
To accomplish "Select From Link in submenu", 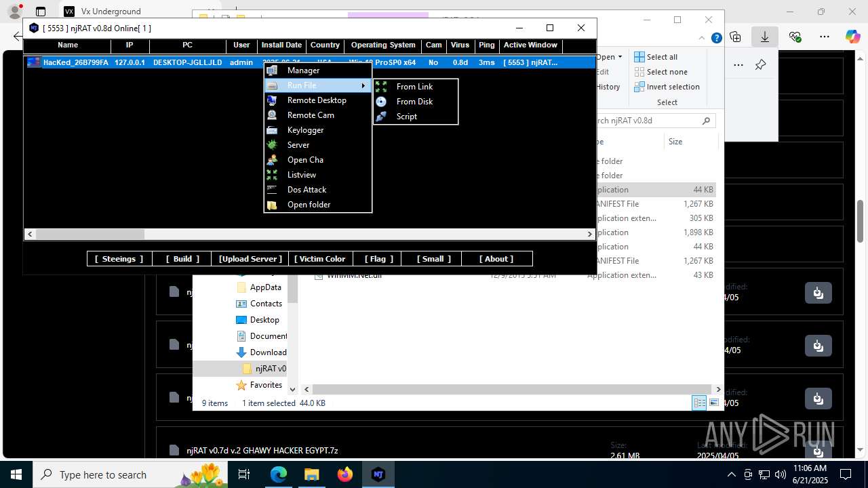I will click(416, 87).
